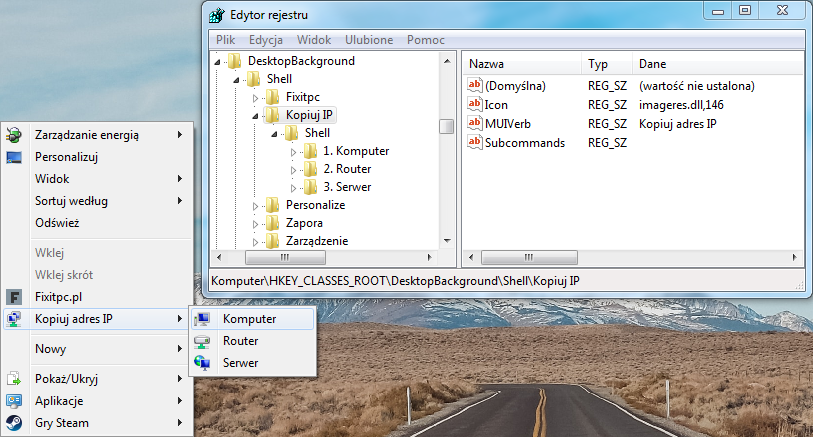Viewport: 813px width, 437px height.
Task: Click the 'Kopiuj adres IP' data cell
Action: [x=677, y=124]
